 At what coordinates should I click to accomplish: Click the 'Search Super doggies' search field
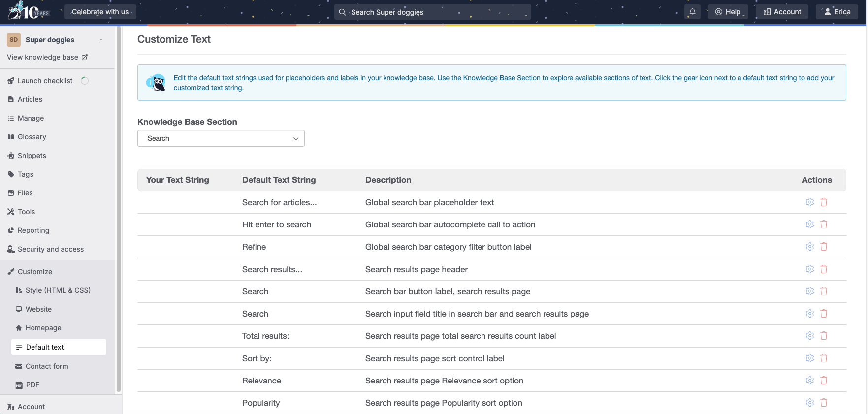point(433,12)
